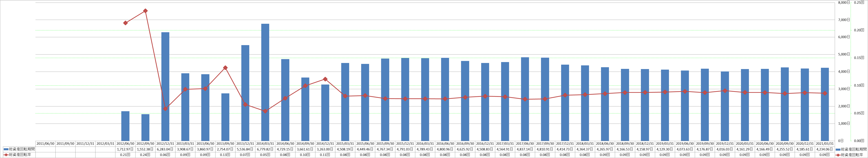This screenshot has width=868, height=158.
Task: Select the 0.05回 turnover ratio cell
Action: (265, 155)
